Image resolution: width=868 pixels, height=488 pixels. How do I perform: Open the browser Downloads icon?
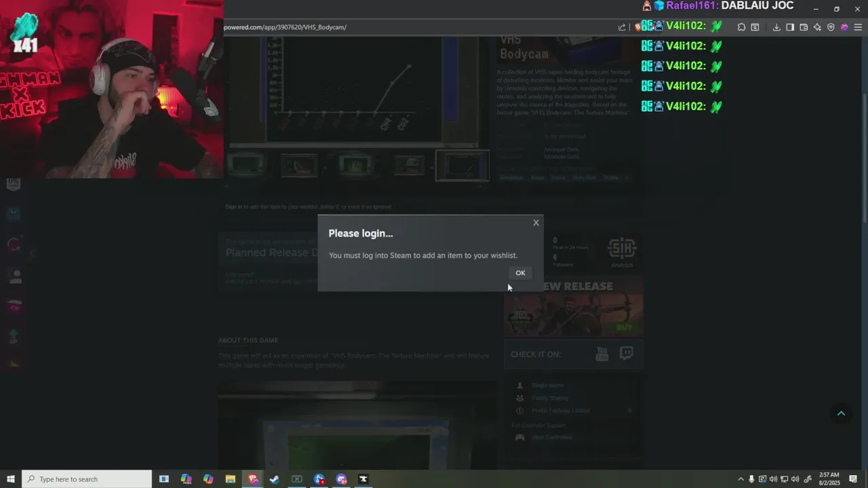pos(776,27)
